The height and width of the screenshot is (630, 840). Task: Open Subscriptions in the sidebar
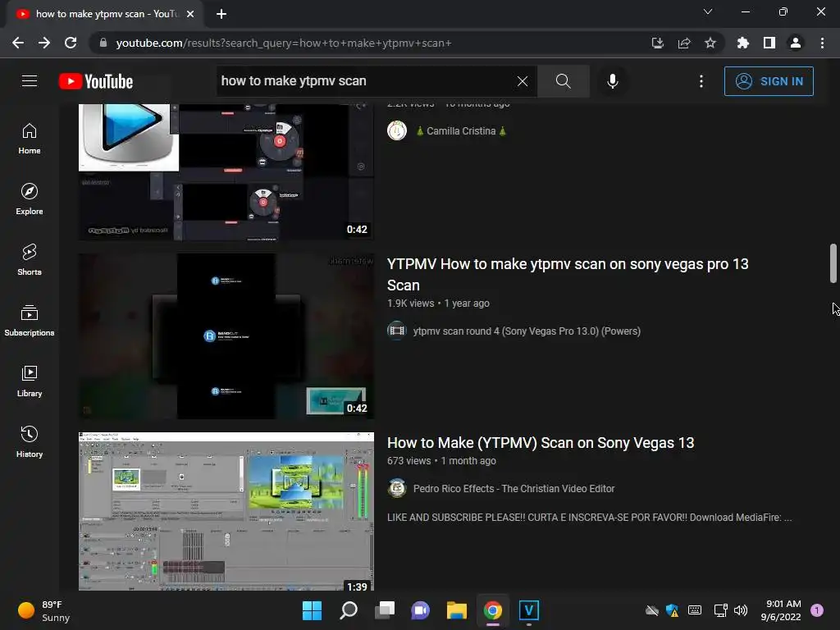pos(30,321)
